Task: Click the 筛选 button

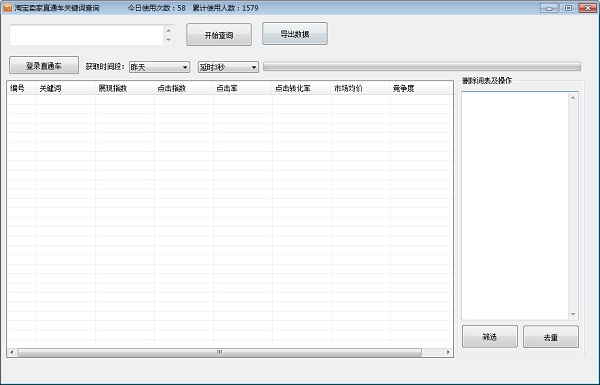Action: tap(489, 337)
